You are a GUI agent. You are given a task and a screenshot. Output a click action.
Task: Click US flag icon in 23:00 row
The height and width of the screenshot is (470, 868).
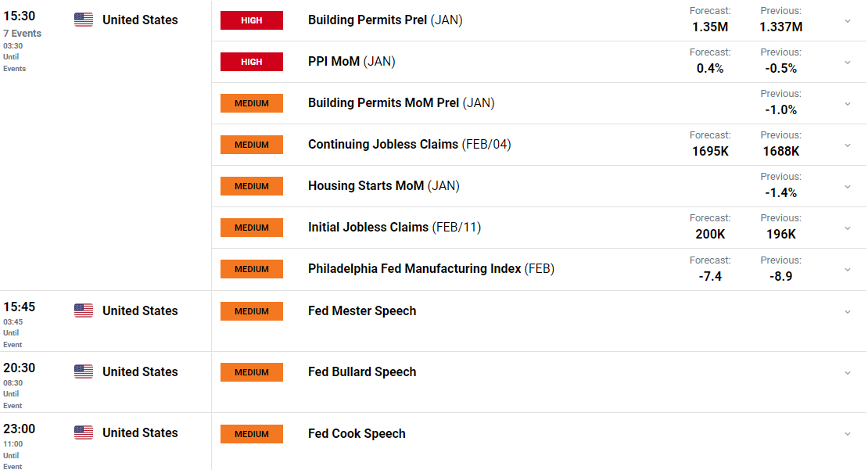[84, 432]
